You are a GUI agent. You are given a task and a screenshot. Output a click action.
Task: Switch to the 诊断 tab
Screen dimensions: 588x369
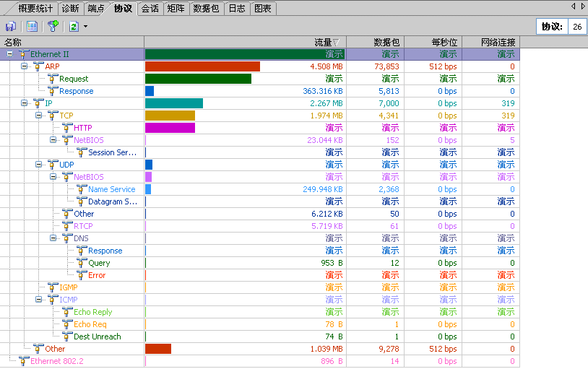point(70,9)
